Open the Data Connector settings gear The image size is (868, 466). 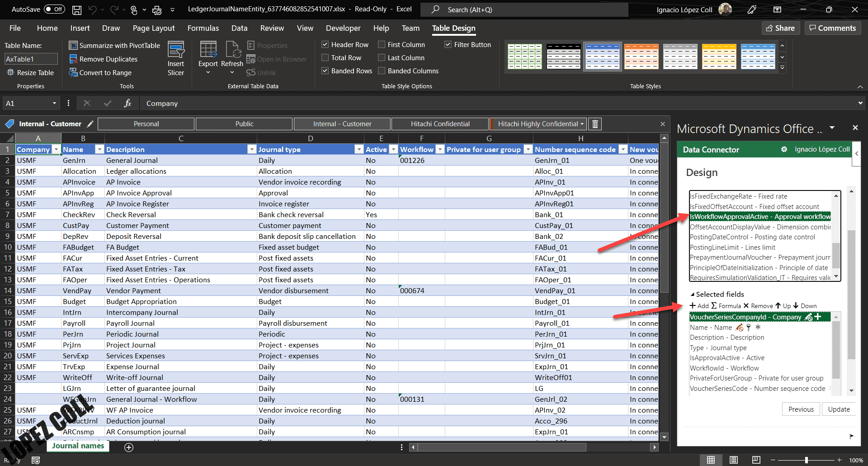click(784, 149)
